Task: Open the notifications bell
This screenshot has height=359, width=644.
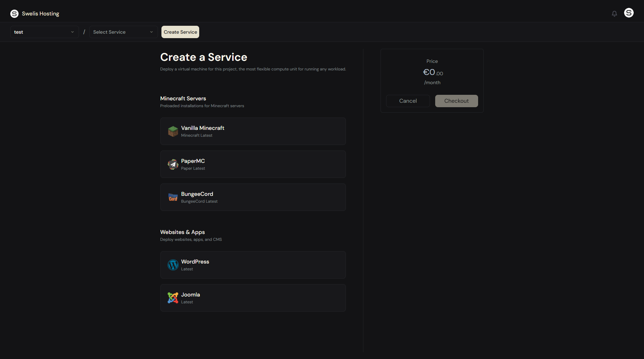Action: click(614, 14)
